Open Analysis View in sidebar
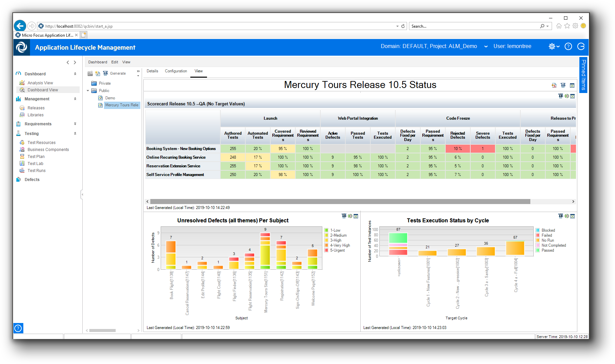This screenshot has height=364, width=615. tap(40, 83)
